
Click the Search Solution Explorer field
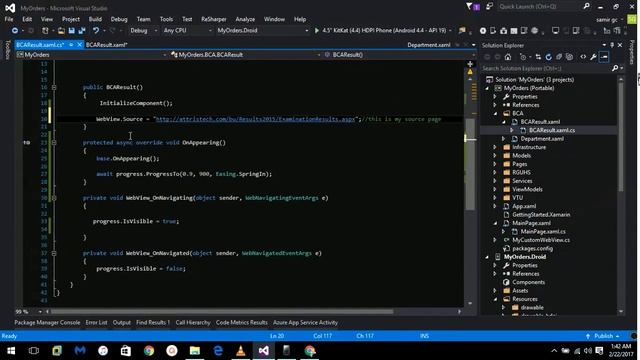(546, 69)
